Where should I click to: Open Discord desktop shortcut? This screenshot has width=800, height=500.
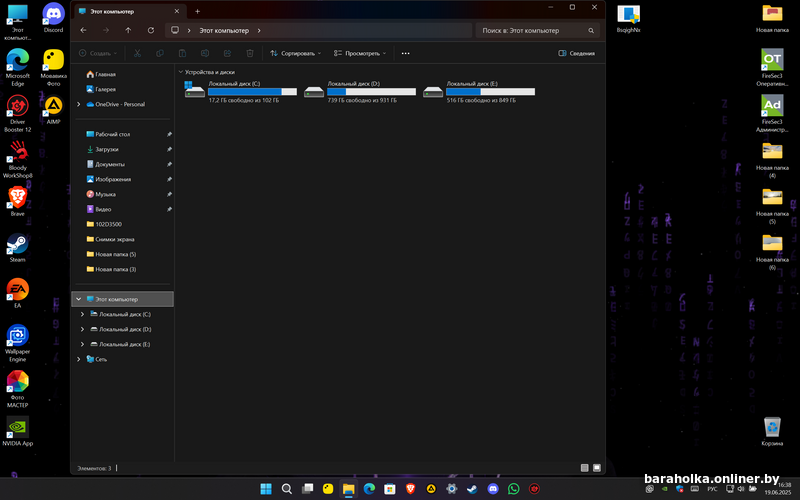53,18
